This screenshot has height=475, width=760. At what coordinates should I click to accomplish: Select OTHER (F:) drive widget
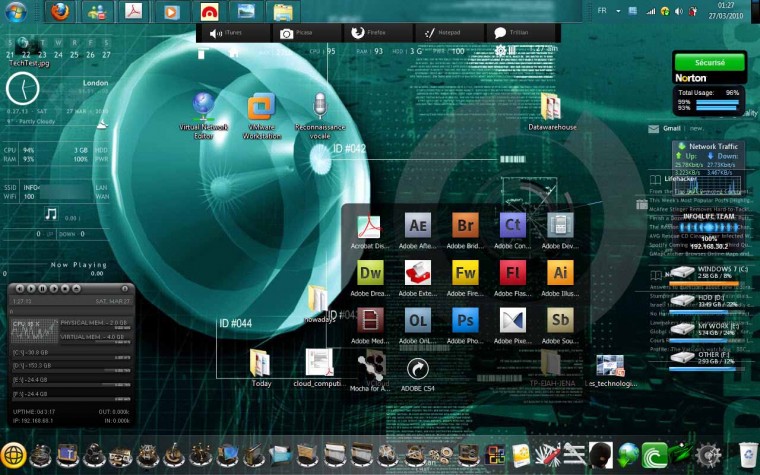(708, 359)
